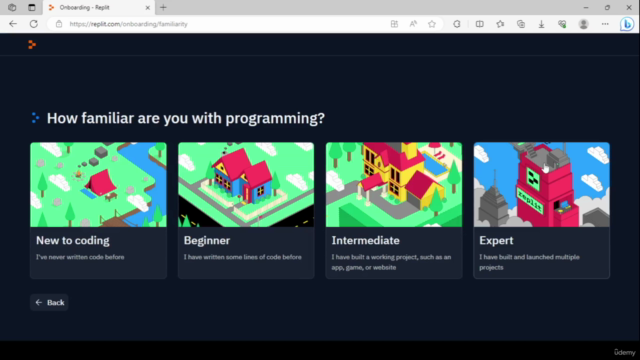The width and height of the screenshot is (640, 360).
Task: Choose the Intermediate title
Action: [366, 240]
